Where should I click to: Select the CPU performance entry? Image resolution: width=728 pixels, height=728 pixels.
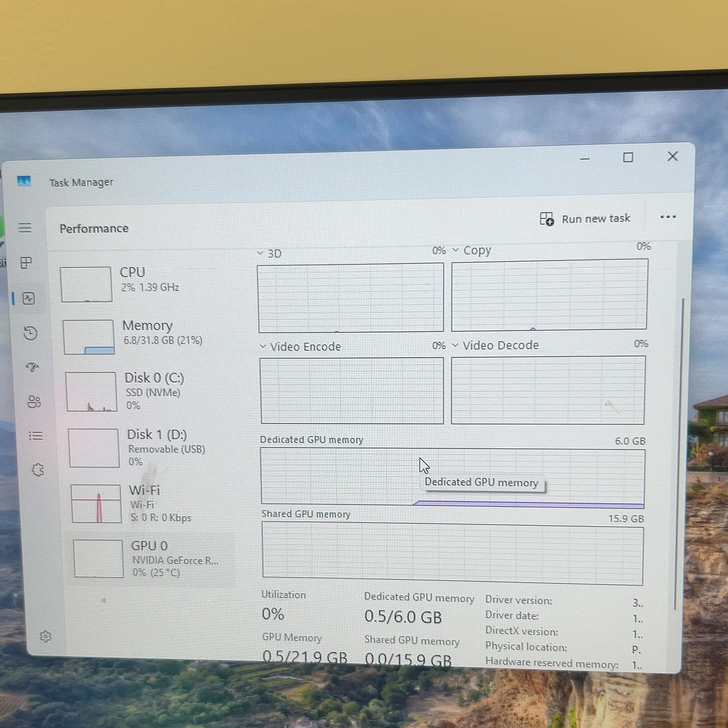142,283
